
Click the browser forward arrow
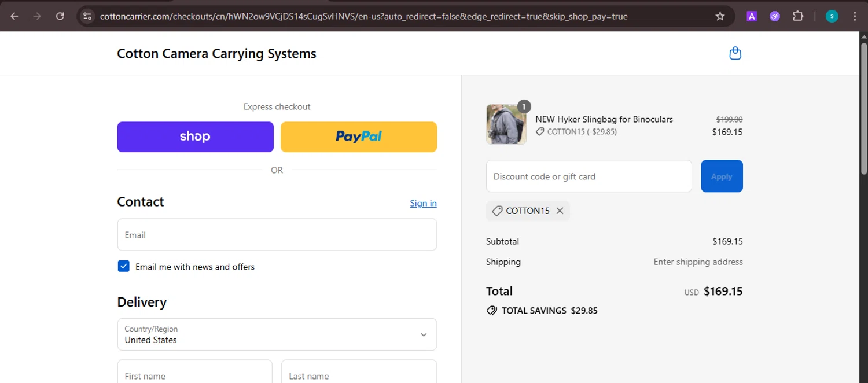(37, 16)
